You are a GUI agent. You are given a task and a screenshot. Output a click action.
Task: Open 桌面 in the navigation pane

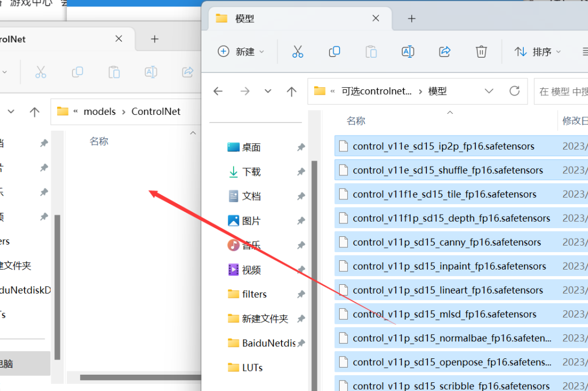pos(251,148)
